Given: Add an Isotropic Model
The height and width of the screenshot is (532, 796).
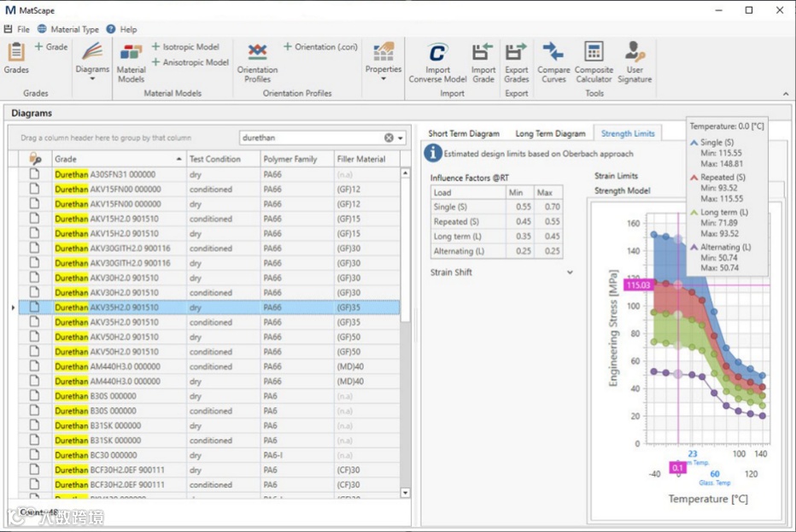Looking at the screenshot, I should pyautogui.click(x=185, y=47).
